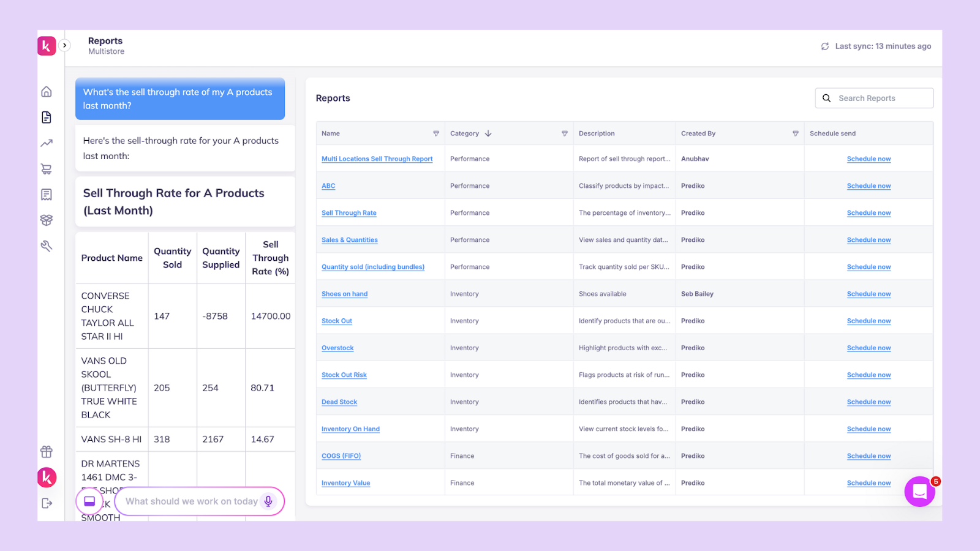Open the Dead Stock report
Image resolution: width=980 pixels, height=551 pixels.
click(339, 402)
